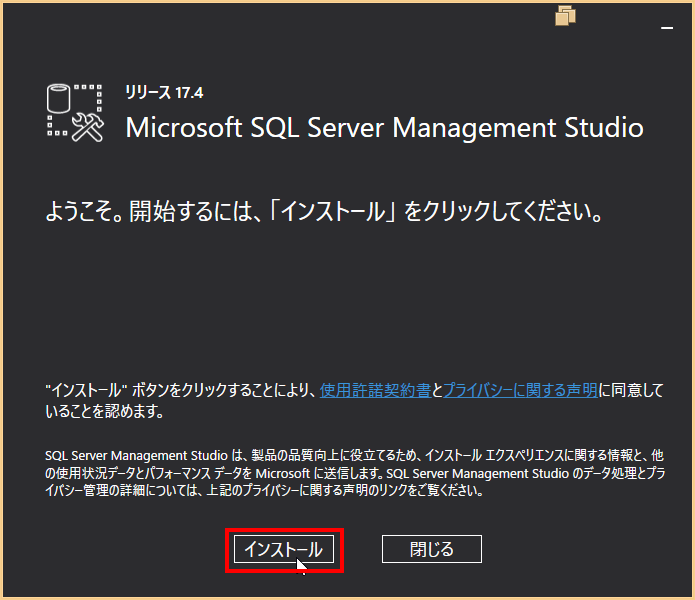Minimize the installer window
Viewport: 695px width, 600px height.
click(x=667, y=28)
